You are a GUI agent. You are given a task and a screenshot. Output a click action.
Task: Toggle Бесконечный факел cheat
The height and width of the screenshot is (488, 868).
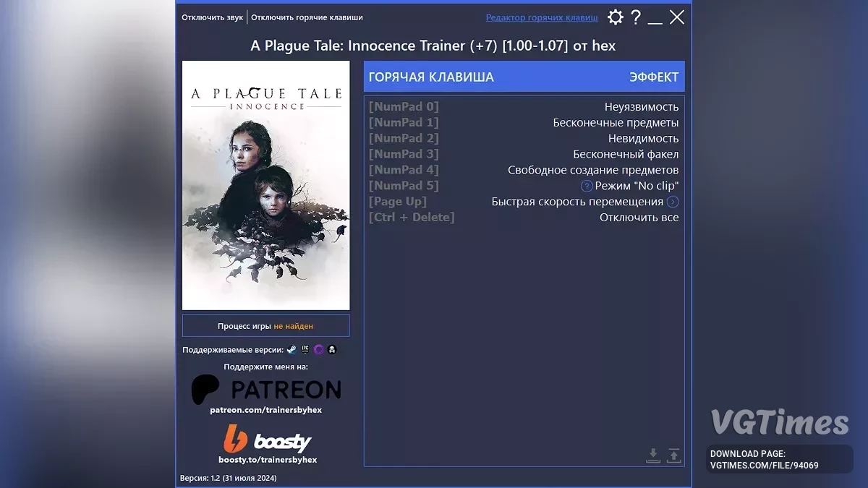tap(626, 155)
